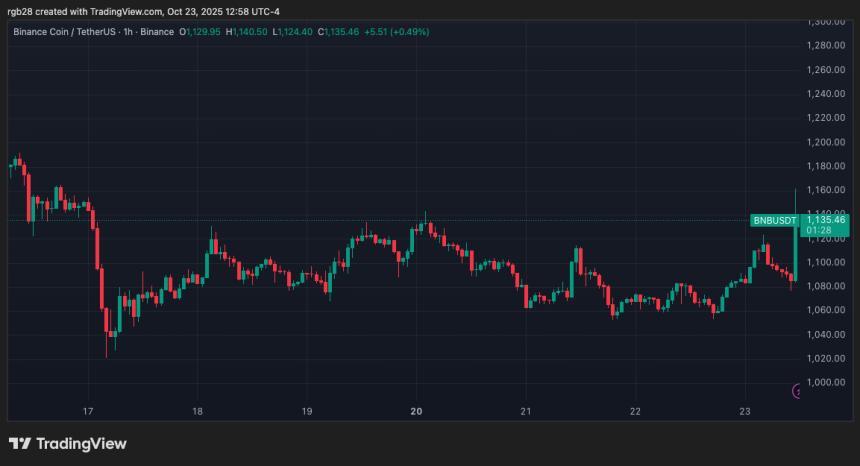Viewport: 860px width, 466px height.
Task: Click the 1,060.00 price scale label
Action: 825,310
